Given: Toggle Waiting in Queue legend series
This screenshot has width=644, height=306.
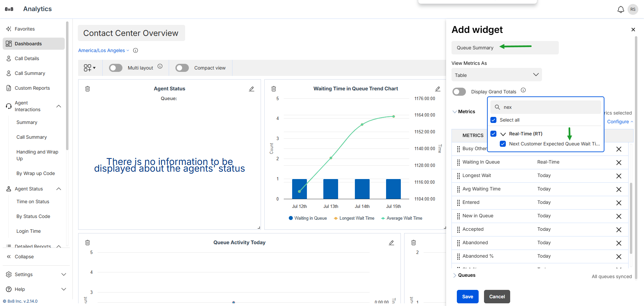Looking at the screenshot, I should [308, 218].
